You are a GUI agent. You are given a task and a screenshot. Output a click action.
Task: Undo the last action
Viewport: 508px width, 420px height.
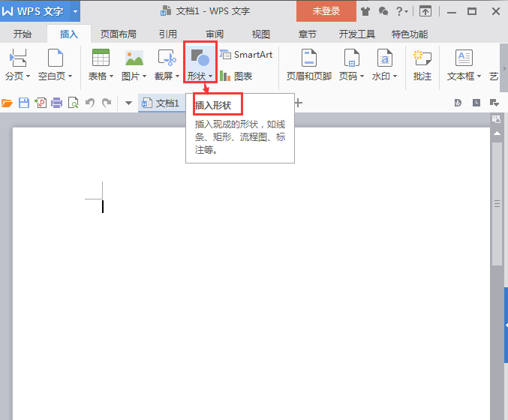[x=90, y=103]
